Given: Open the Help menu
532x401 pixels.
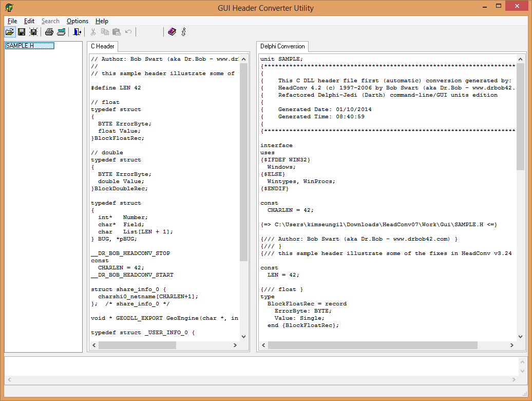Looking at the screenshot, I should 102,21.
